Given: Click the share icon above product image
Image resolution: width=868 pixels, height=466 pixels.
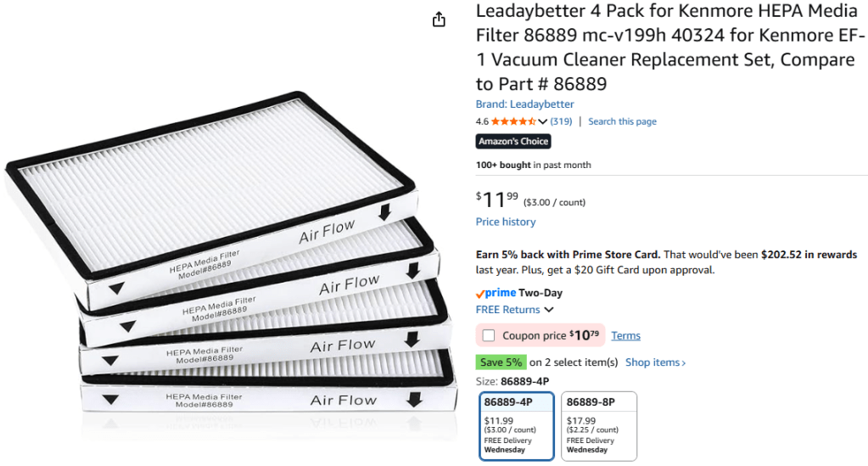Looking at the screenshot, I should pyautogui.click(x=439, y=20).
